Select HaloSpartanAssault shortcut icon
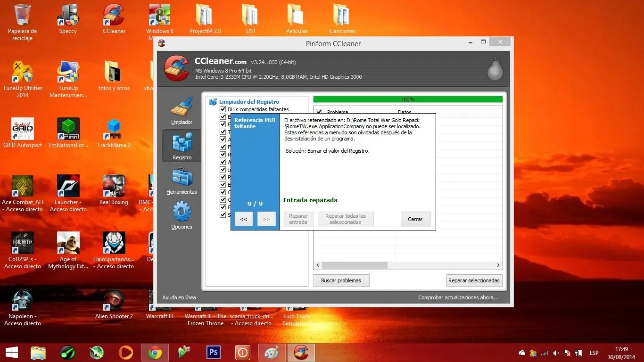Image resolution: width=644 pixels, height=362 pixels. (114, 250)
